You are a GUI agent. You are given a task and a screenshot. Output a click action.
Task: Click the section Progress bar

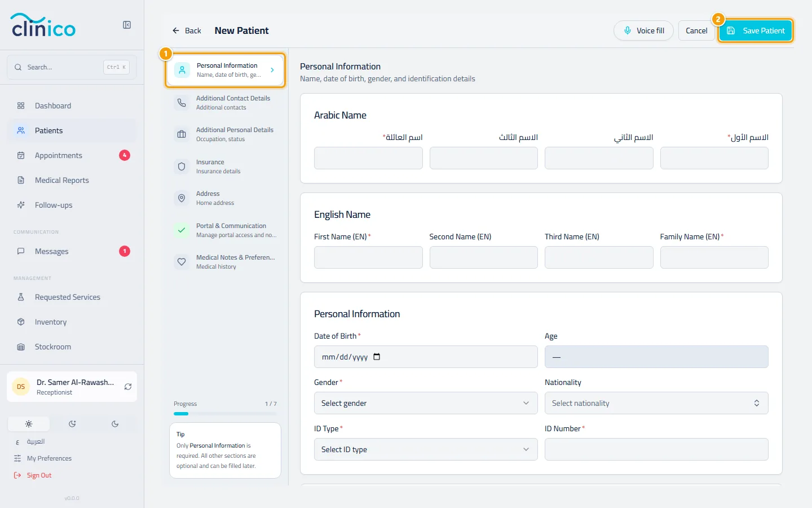tap(225, 414)
